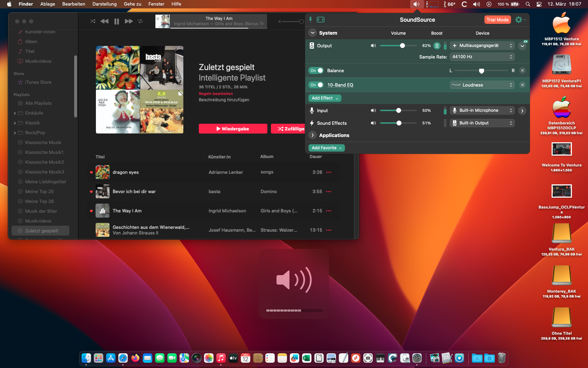This screenshot has height=368, width=588.
Task: Open the Add Effect menu
Action: (x=325, y=98)
